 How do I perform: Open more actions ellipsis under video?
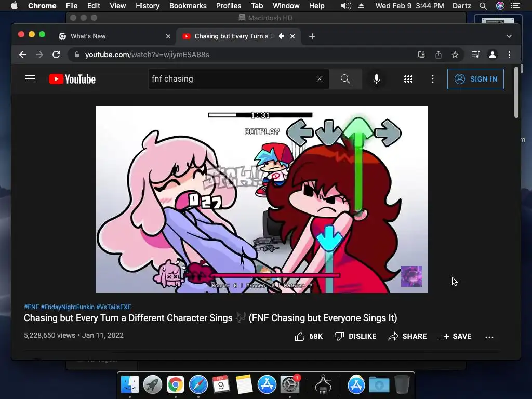click(489, 337)
